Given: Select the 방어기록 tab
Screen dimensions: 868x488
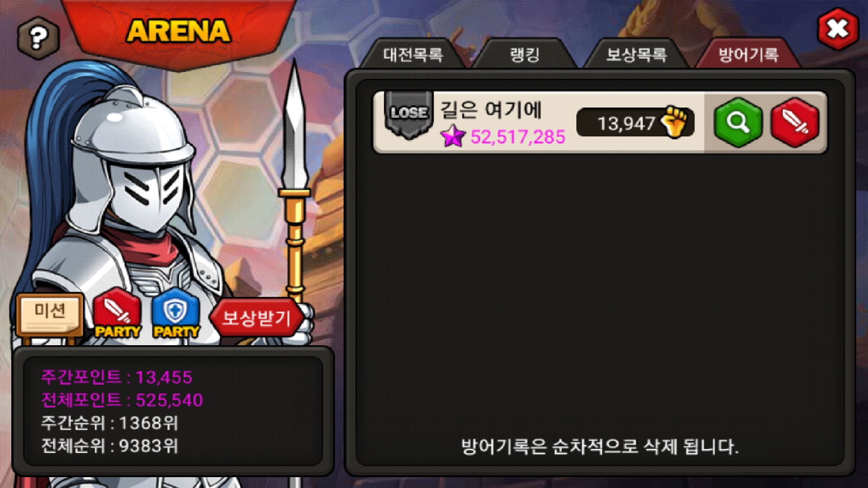Looking at the screenshot, I should click(x=748, y=55).
